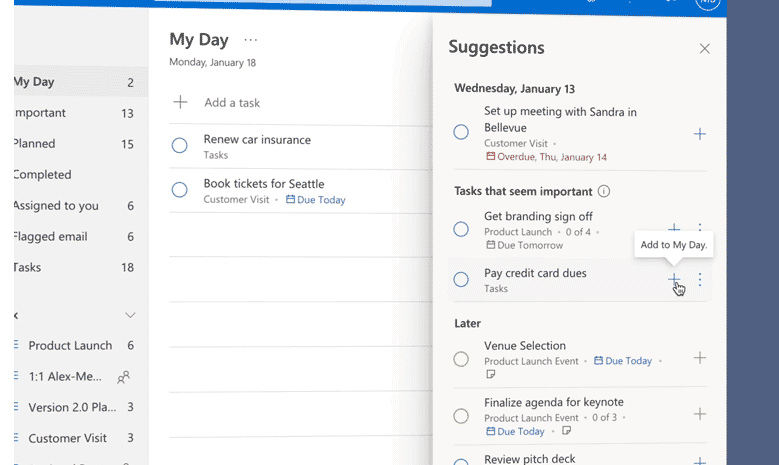Click Wednesday, January 13 heading
The image size is (779, 465).
pyautogui.click(x=514, y=88)
